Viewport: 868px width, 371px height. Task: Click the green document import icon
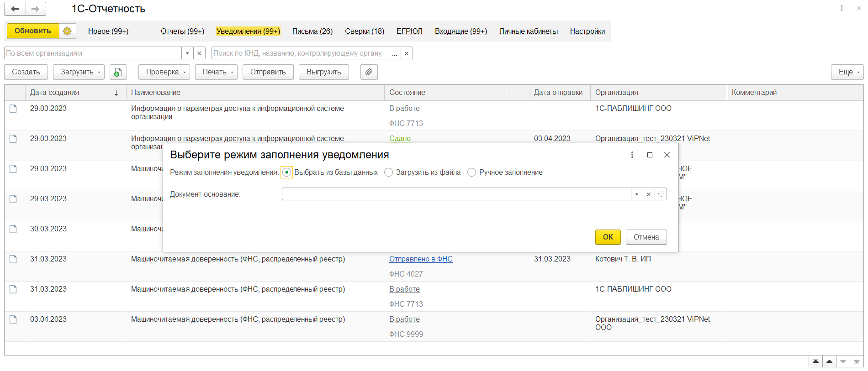(118, 72)
